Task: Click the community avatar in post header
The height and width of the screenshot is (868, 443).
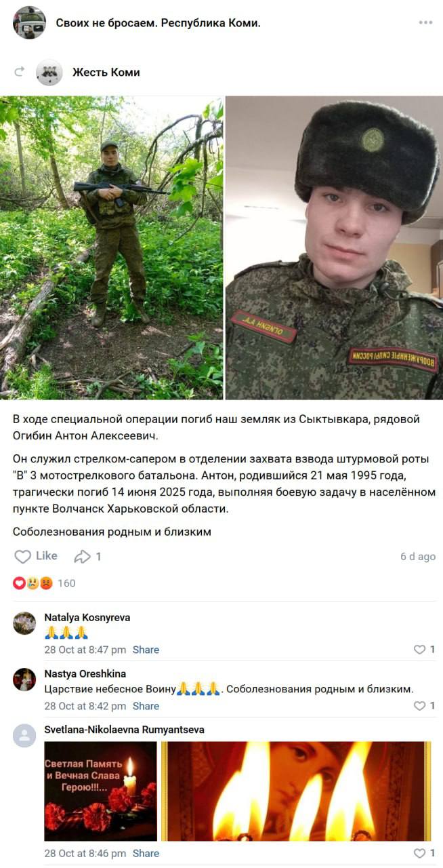Action: 29,22
